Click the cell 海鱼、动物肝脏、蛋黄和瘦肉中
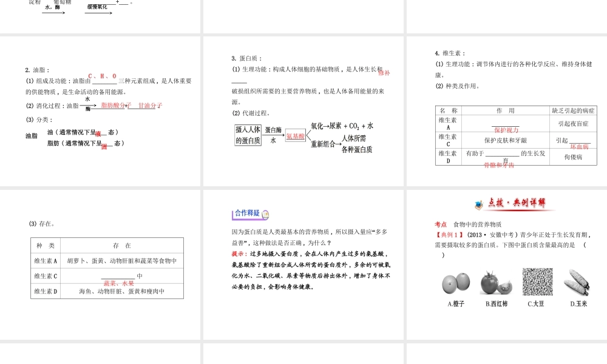Viewport: 607px width, 364px height. coord(122,291)
